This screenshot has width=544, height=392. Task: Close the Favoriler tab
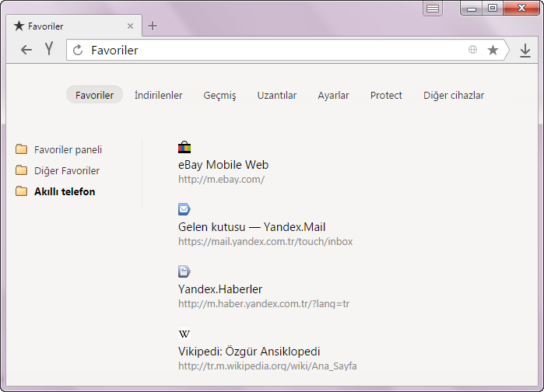tap(130, 26)
